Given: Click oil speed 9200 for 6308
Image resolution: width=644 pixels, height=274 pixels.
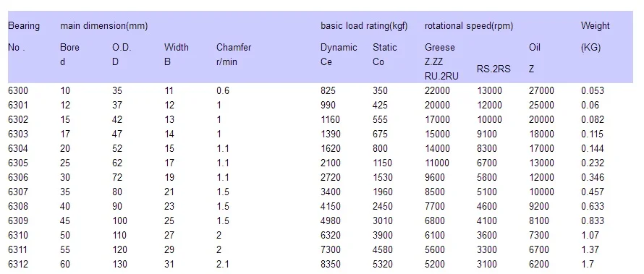Looking at the screenshot, I should point(539,206).
